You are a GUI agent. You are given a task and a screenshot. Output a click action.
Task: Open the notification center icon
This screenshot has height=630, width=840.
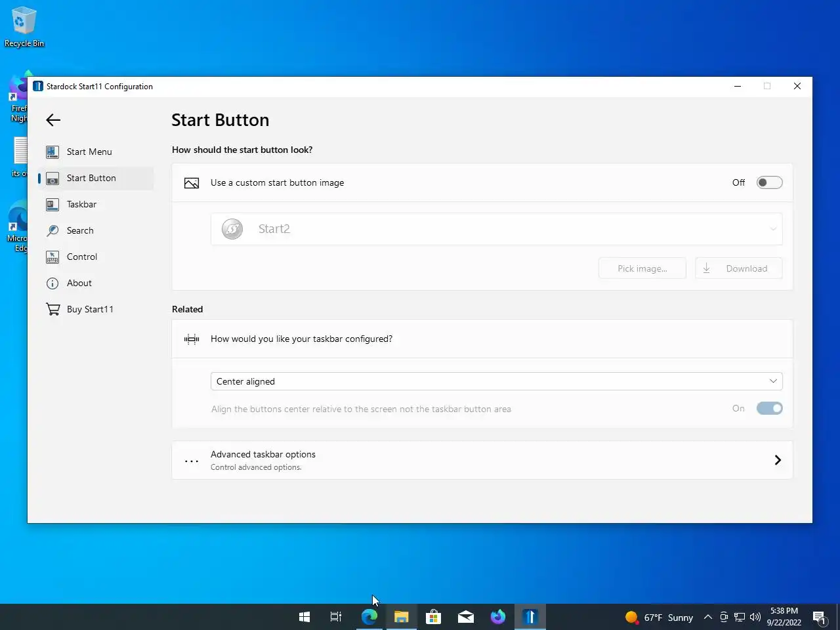(x=819, y=617)
